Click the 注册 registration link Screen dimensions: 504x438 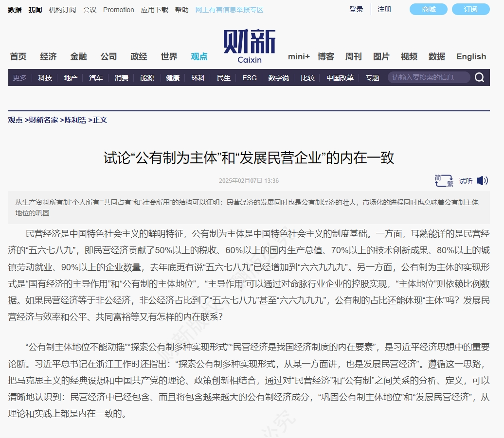[384, 9]
